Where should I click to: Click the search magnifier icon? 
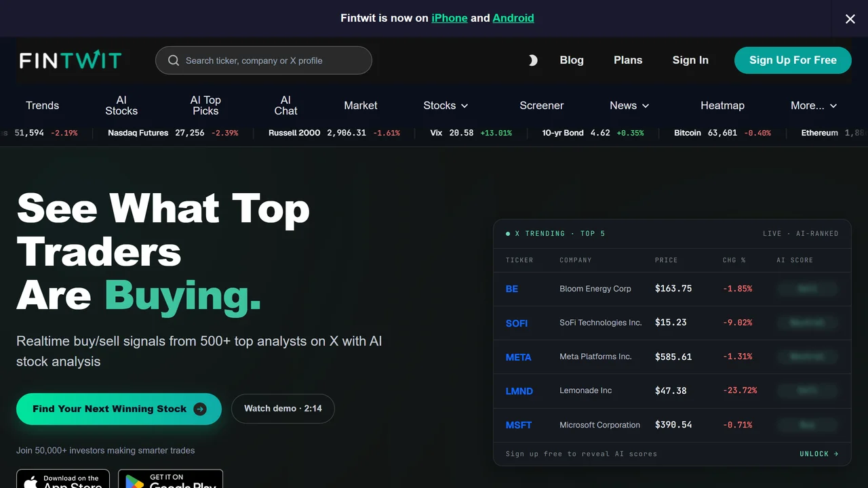point(174,60)
